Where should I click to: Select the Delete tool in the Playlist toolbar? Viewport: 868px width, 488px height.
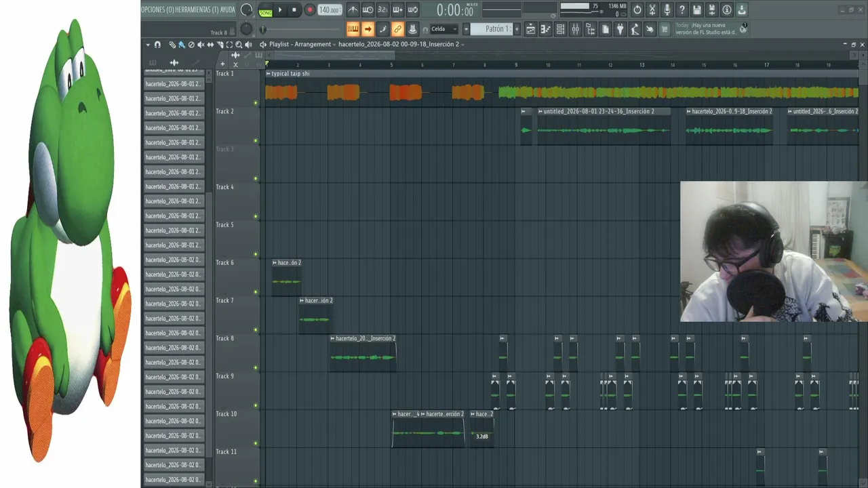coord(191,45)
